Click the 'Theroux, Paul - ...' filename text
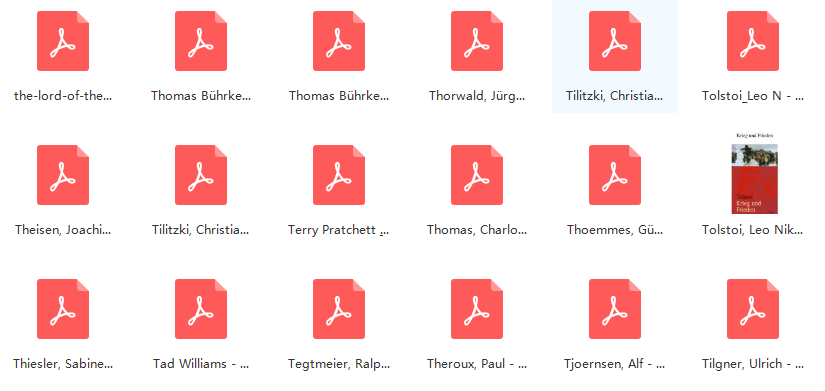The width and height of the screenshot is (825, 391). tap(477, 364)
